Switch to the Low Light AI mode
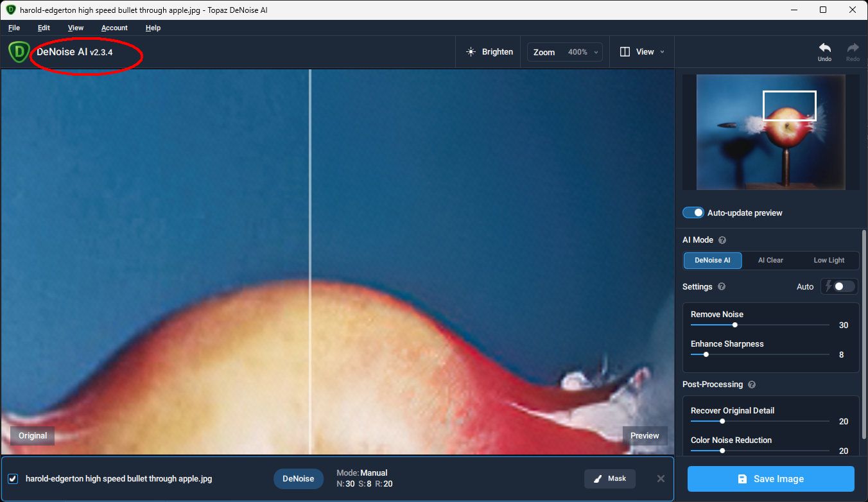The image size is (868, 502). (829, 260)
